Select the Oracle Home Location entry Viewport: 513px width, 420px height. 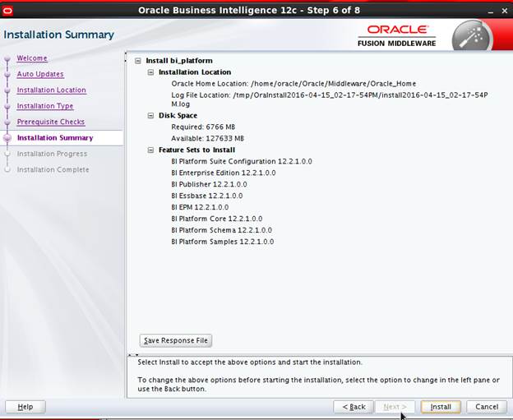tap(292, 83)
